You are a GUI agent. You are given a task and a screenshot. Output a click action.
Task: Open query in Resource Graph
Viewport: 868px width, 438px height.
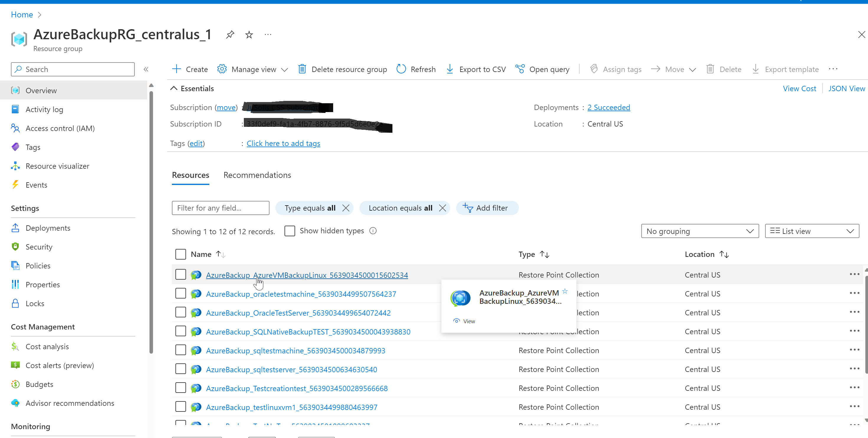point(542,69)
